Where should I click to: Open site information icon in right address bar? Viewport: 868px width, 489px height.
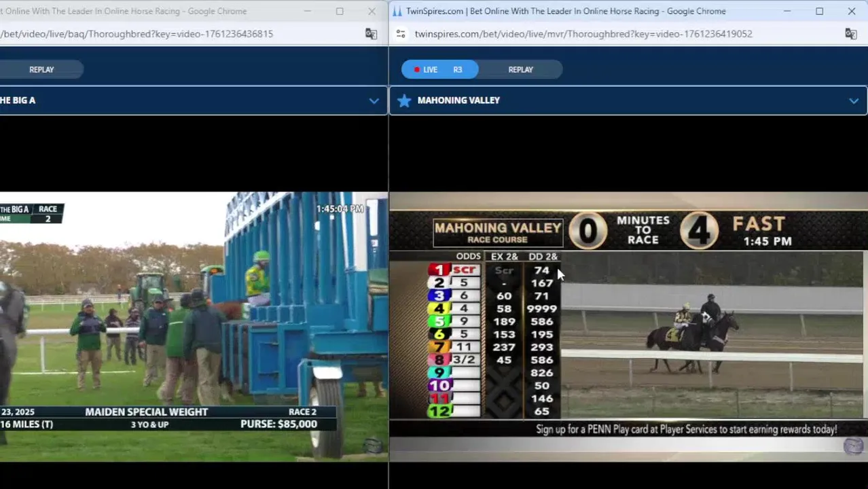point(401,34)
